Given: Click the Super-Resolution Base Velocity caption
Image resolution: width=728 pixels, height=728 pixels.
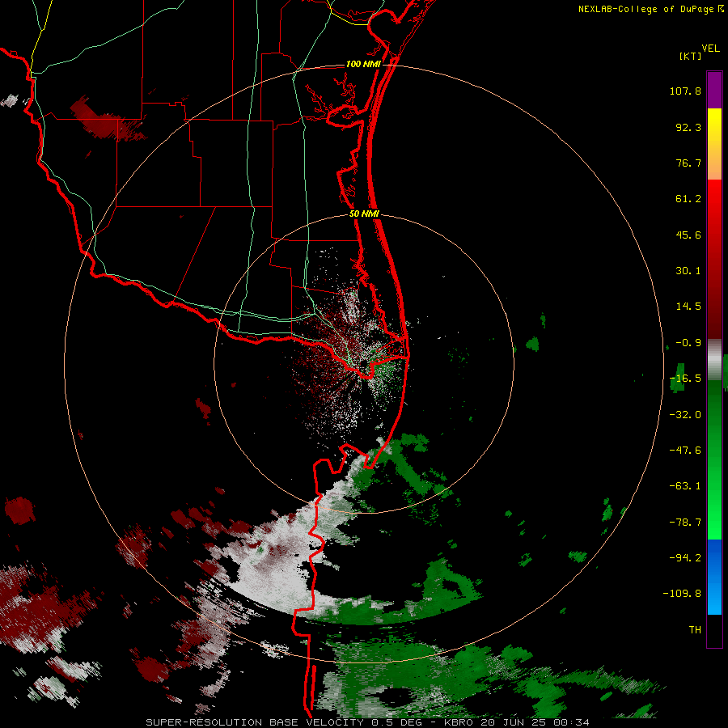Looking at the screenshot, I should [x=368, y=722].
